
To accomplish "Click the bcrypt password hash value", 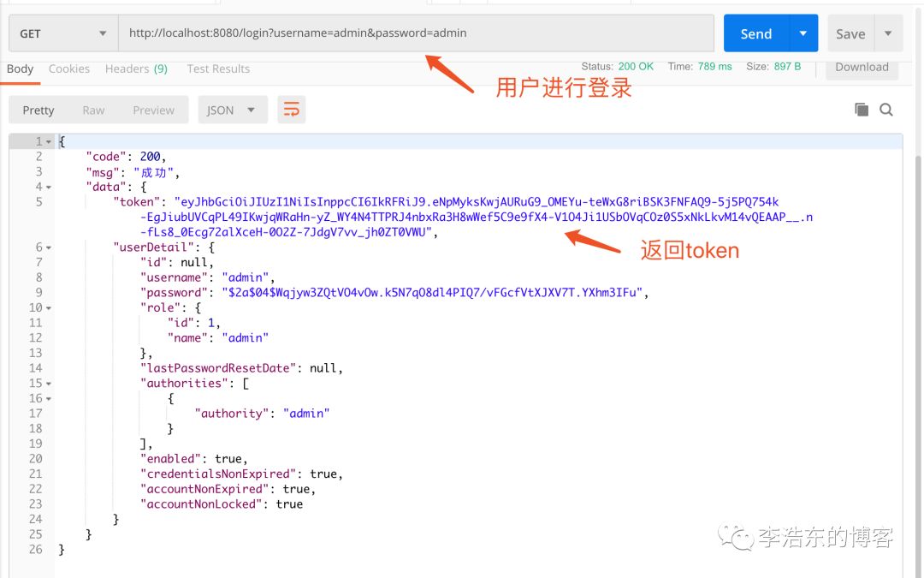I will click(x=433, y=293).
